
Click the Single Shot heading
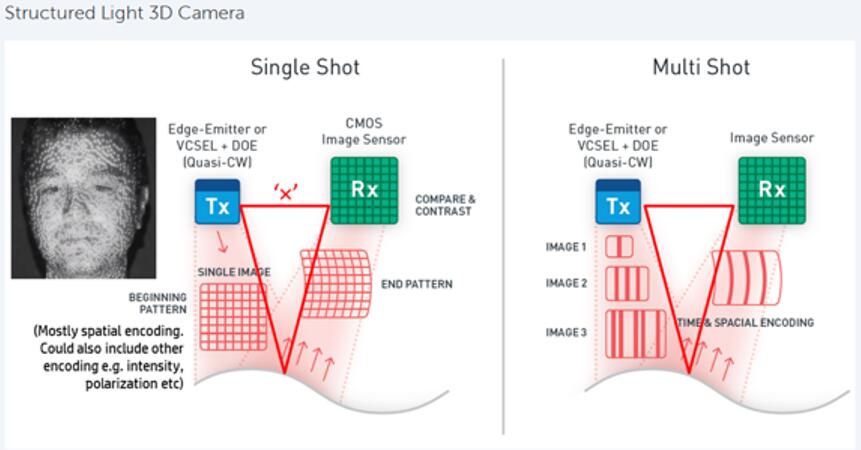tap(305, 68)
